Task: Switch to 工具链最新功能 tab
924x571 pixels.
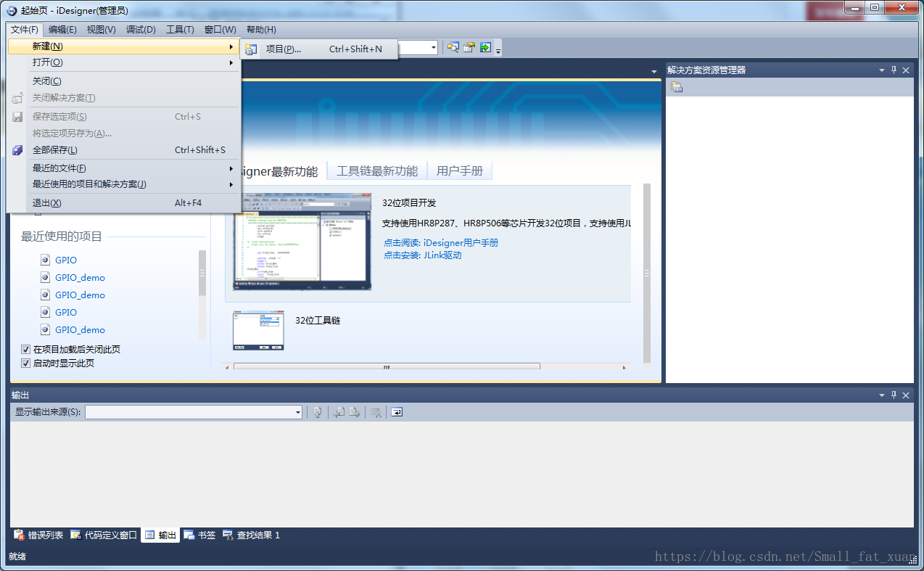Action: [x=377, y=171]
